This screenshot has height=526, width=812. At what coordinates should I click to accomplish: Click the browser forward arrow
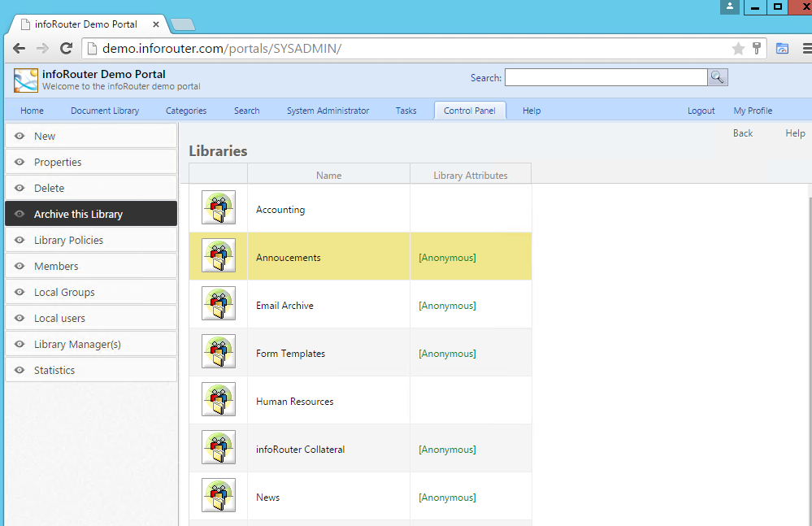[x=42, y=49]
